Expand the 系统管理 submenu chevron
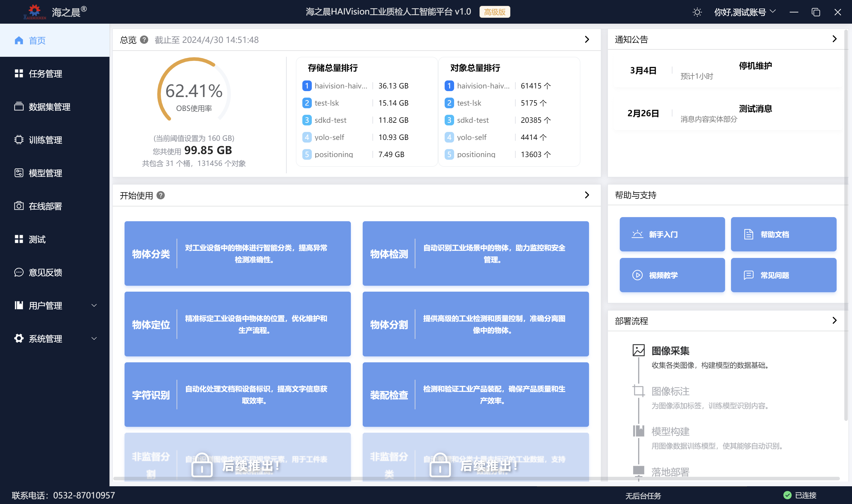Screen dimensions: 852x504 pyautogui.click(x=94, y=339)
